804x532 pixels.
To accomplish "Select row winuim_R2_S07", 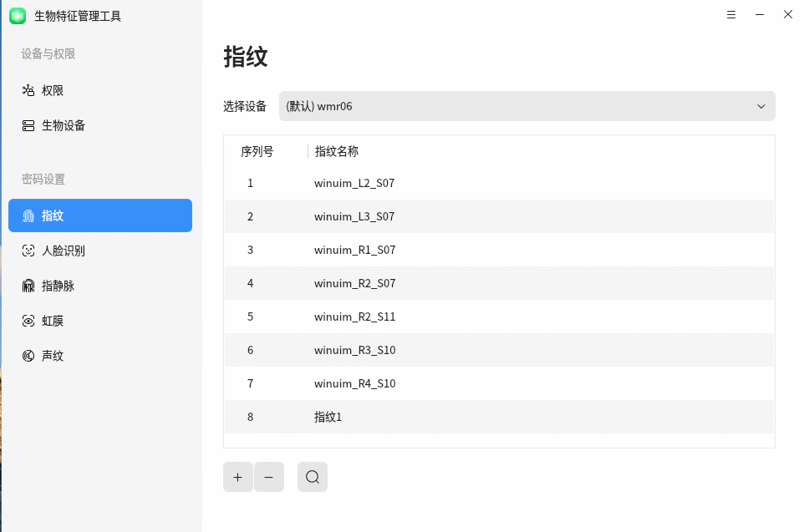I will [x=499, y=283].
